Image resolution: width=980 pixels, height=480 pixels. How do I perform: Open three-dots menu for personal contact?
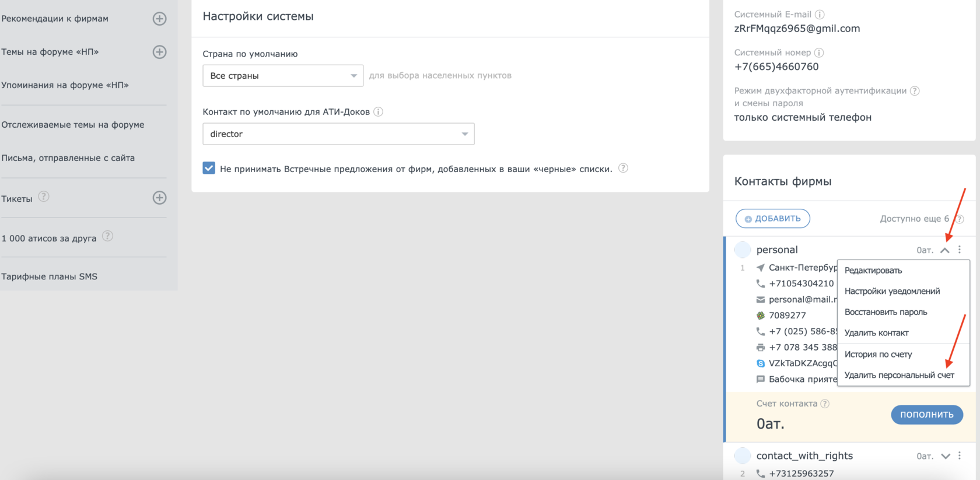[x=960, y=250]
